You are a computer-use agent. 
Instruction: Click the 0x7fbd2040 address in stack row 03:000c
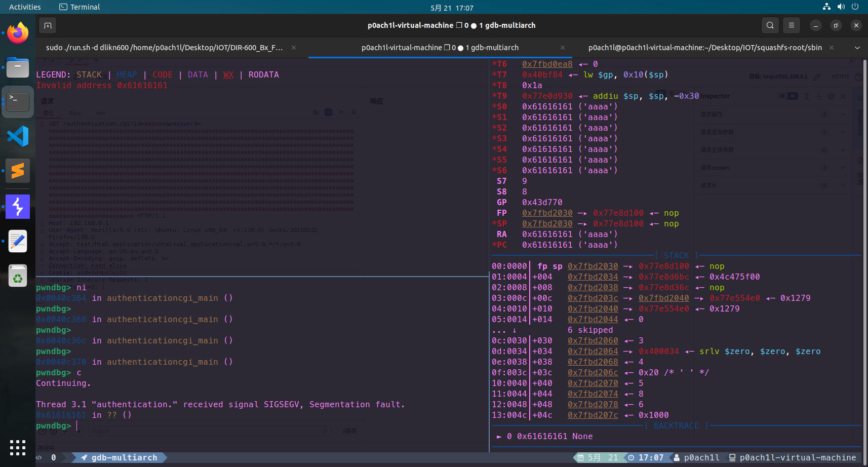[x=663, y=298]
